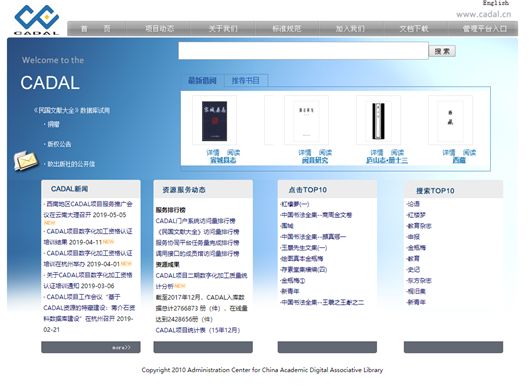Click 阅读 under the 西藏 book
The image size is (529, 386).
coord(469,153)
